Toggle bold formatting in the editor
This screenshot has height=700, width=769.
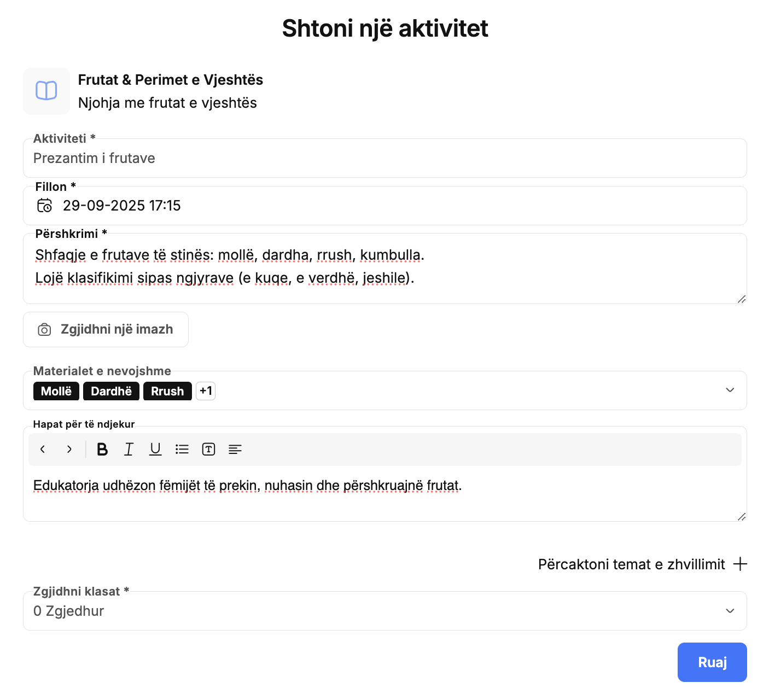tap(102, 450)
